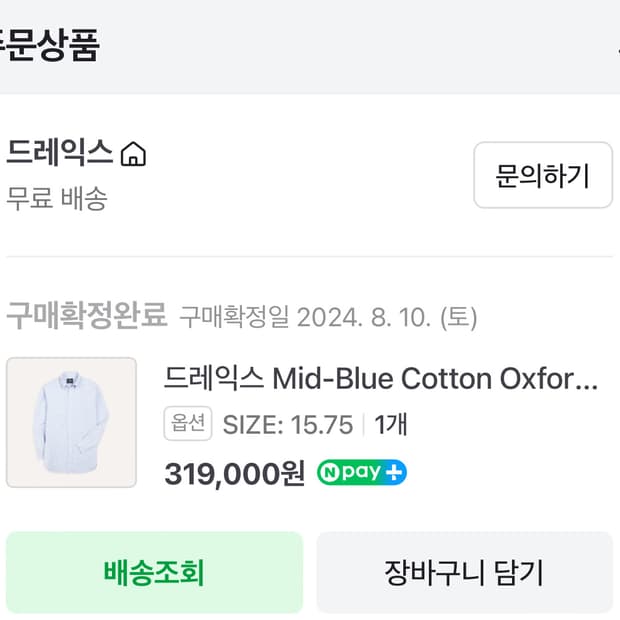Open the 드레익스 store name link

point(59,153)
